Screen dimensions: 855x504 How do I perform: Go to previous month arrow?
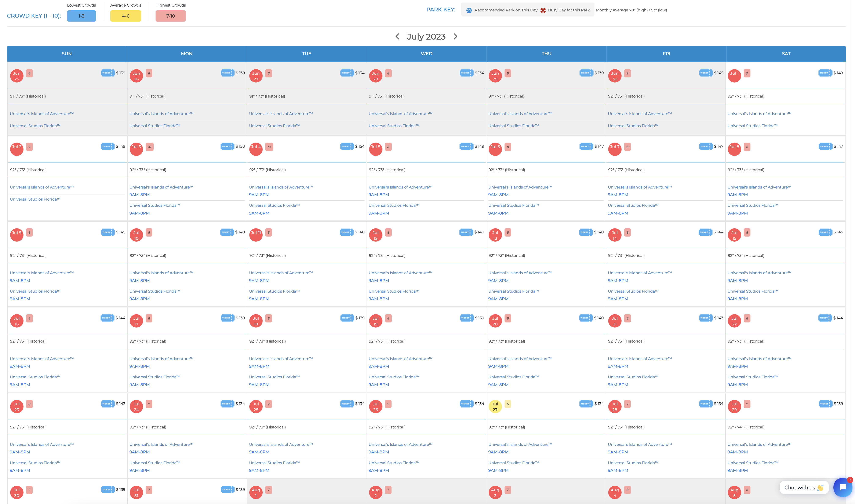pyautogui.click(x=397, y=36)
